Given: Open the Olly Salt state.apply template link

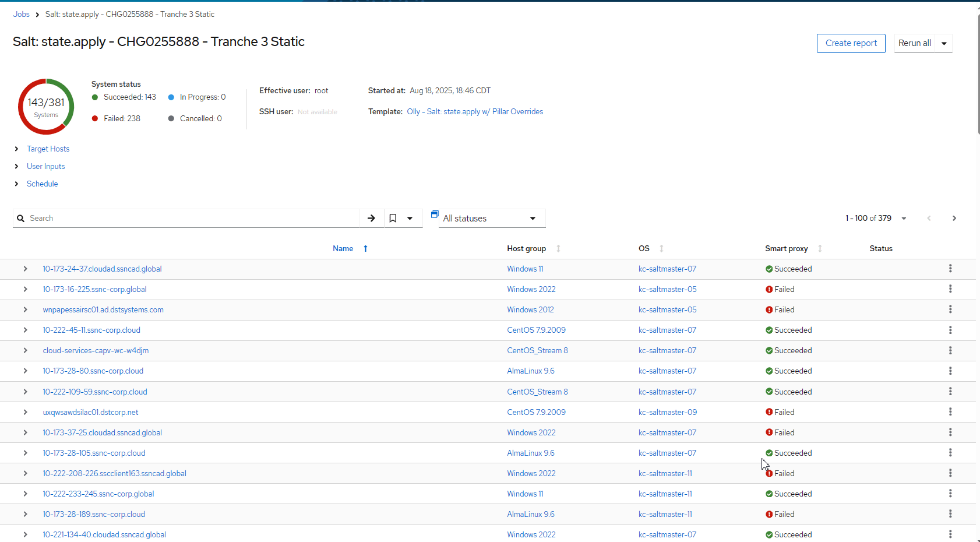Looking at the screenshot, I should click(x=475, y=111).
